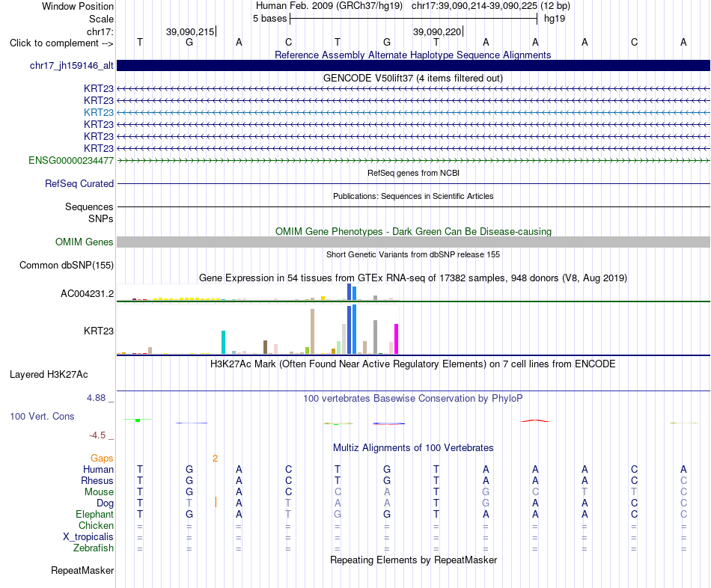Image resolution: width=711 pixels, height=588 pixels.
Task: Click the Common dbSNP(155) label
Action: 67,266
